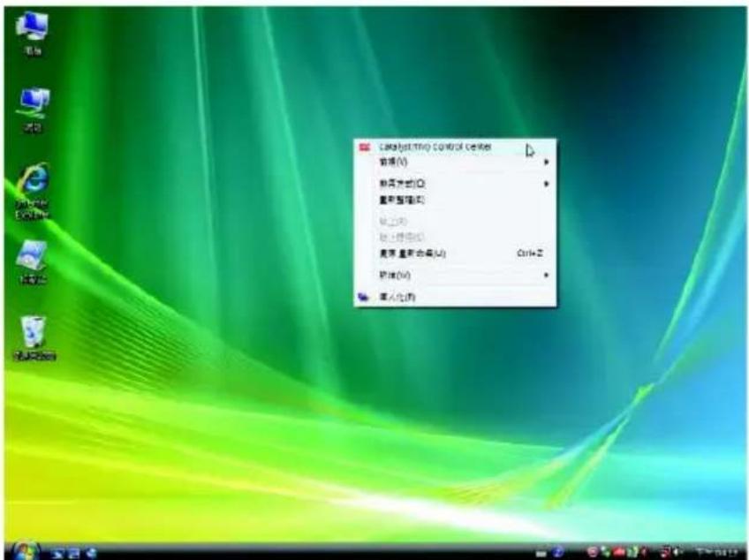Click the Show Desktop quick launch icon
Image resolution: width=749 pixels, height=560 pixels.
click(59, 553)
